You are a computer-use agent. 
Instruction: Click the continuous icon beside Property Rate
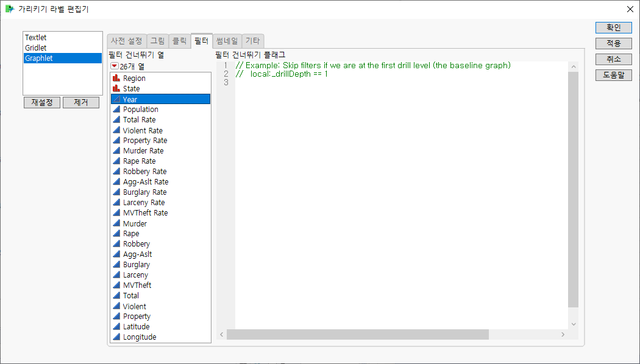click(x=116, y=140)
